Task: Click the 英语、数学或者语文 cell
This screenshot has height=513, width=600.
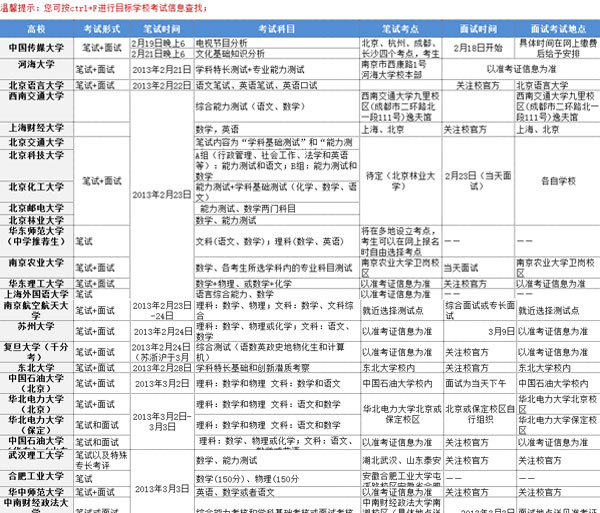Action: click(277, 492)
